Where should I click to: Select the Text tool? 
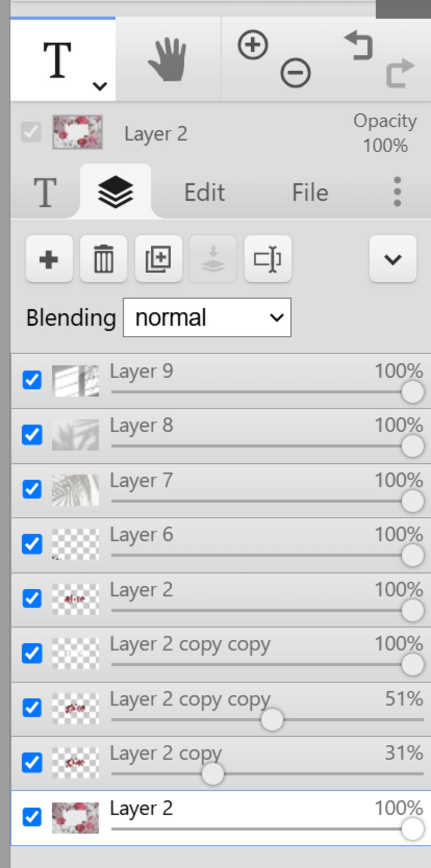coord(57,60)
